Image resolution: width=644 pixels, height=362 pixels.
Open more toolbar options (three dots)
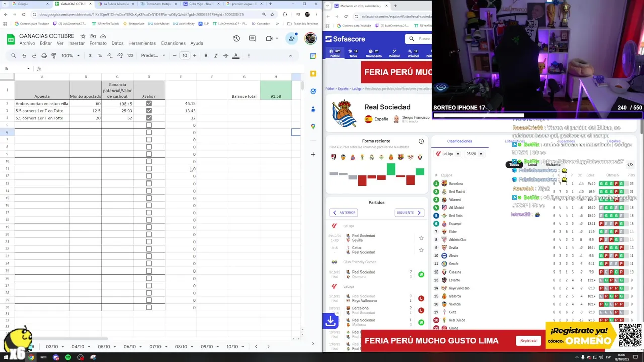[x=249, y=56]
